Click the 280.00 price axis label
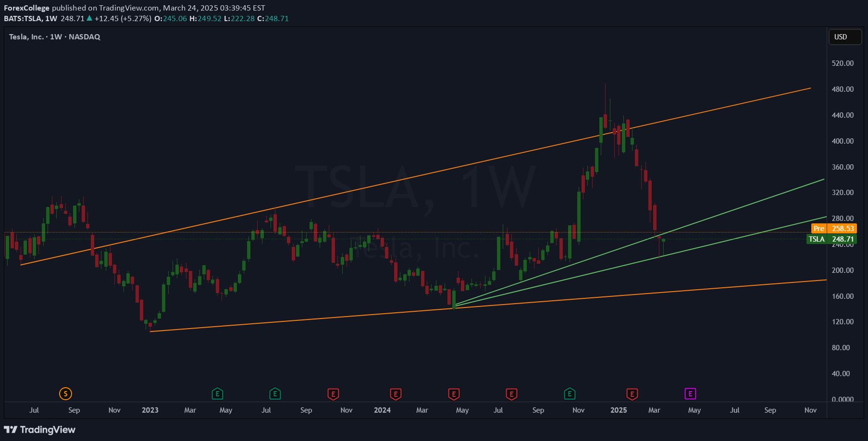 [x=843, y=219]
